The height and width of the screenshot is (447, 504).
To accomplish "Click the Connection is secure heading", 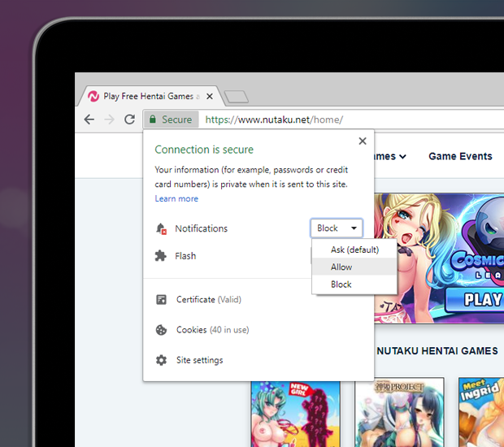I will tap(204, 150).
